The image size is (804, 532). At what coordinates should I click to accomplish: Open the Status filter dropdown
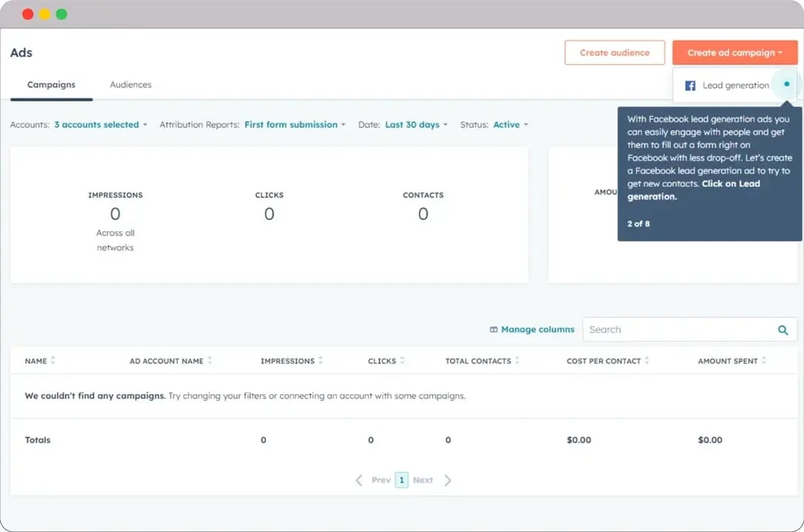click(x=510, y=124)
